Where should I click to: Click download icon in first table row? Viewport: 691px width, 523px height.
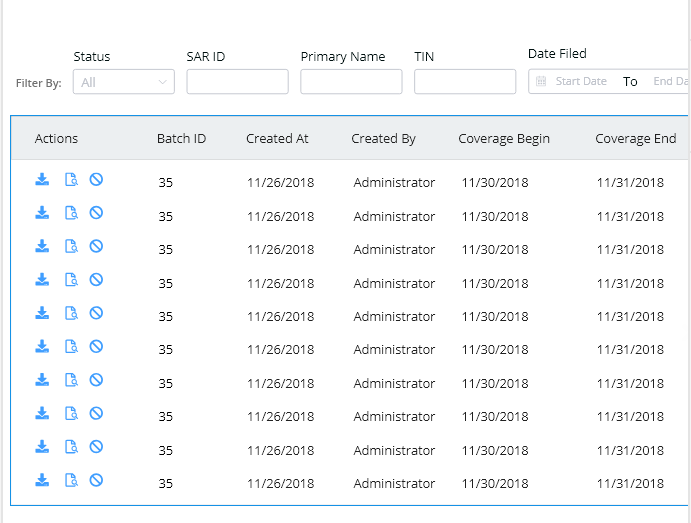(x=42, y=180)
